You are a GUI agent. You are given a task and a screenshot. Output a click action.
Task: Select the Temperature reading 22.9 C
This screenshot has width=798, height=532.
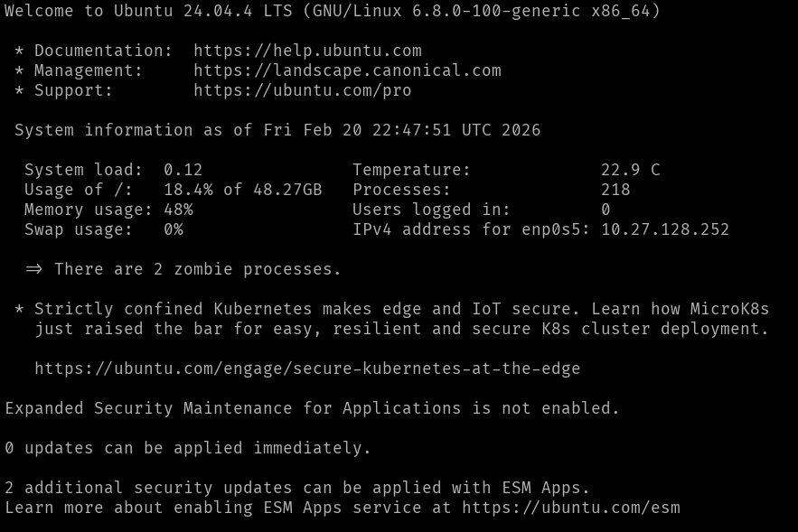[x=630, y=170]
